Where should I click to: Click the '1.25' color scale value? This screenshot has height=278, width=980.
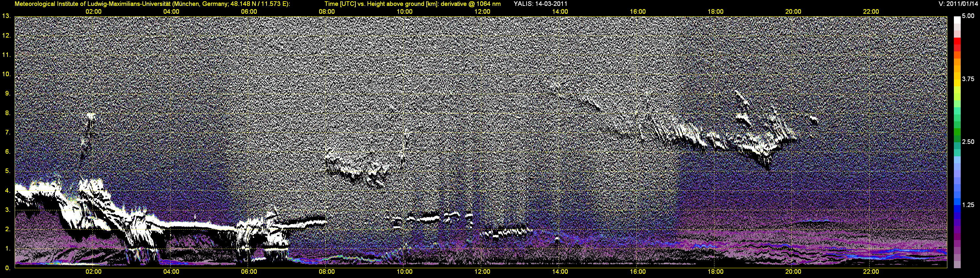click(x=968, y=205)
